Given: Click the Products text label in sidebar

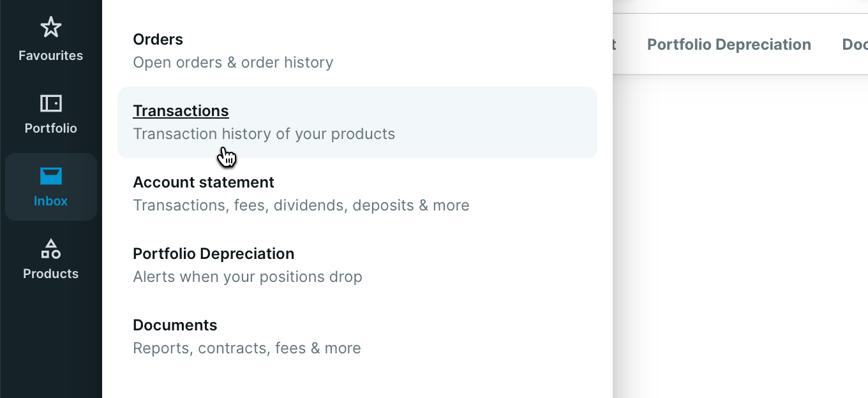Looking at the screenshot, I should (x=50, y=274).
